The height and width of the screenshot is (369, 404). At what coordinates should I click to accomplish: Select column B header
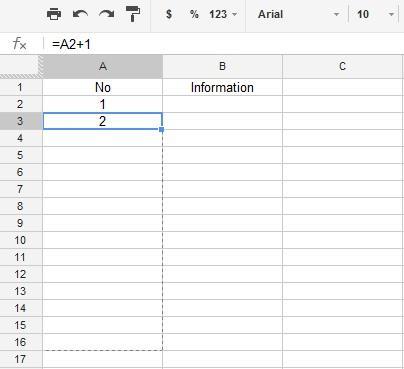tap(222, 66)
